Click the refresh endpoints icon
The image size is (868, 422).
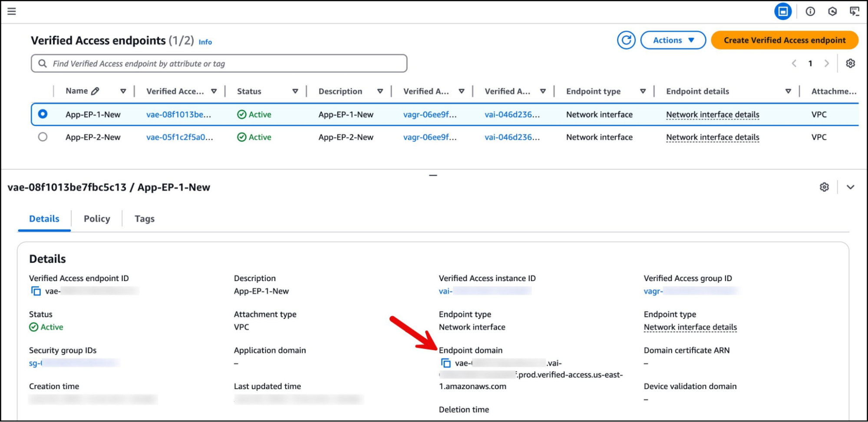pos(626,40)
